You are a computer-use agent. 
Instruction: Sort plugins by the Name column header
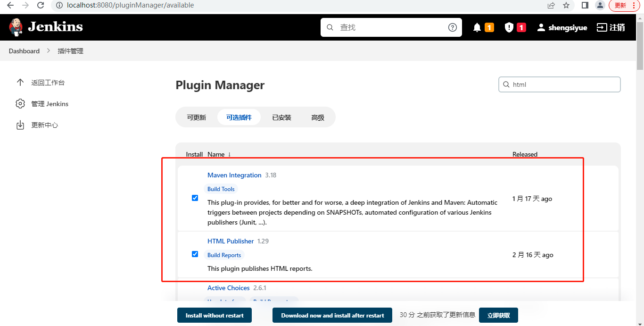coord(219,154)
